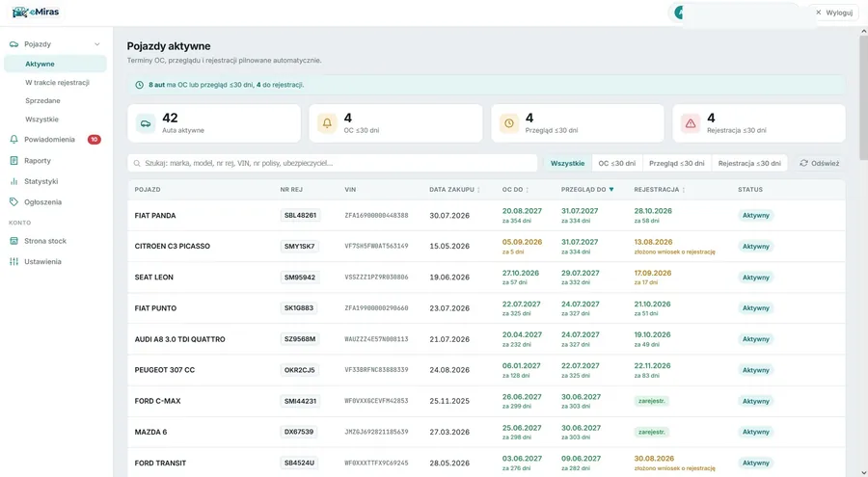Click the zarejestr. badge in FORD C-MAX row
Image resolution: width=868 pixels, height=477 pixels.
(652, 401)
